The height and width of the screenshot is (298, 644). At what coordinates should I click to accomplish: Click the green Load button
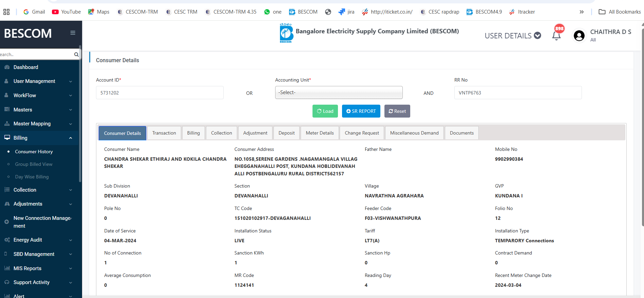pyautogui.click(x=325, y=111)
